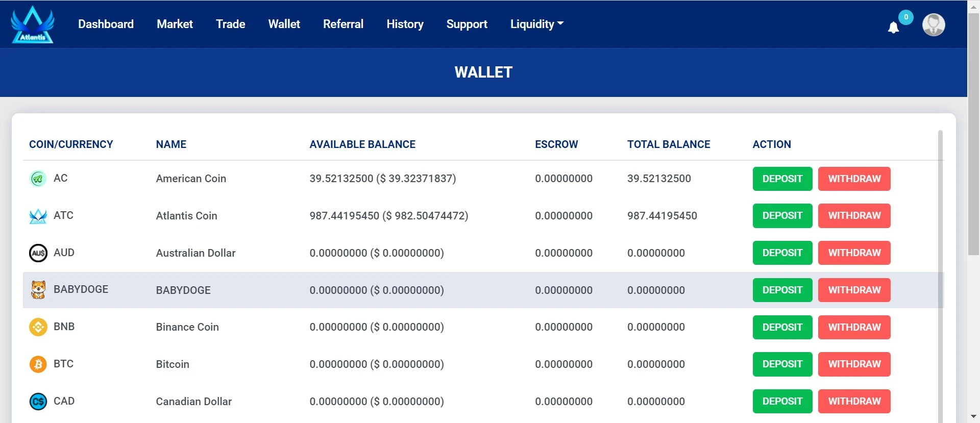This screenshot has width=980, height=423.
Task: Deposit BABYDOGE
Action: pos(782,290)
